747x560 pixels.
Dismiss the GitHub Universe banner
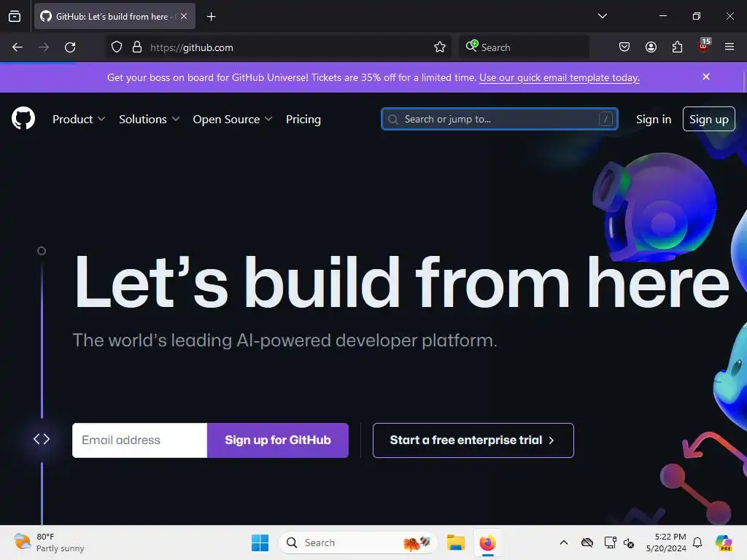(x=706, y=77)
